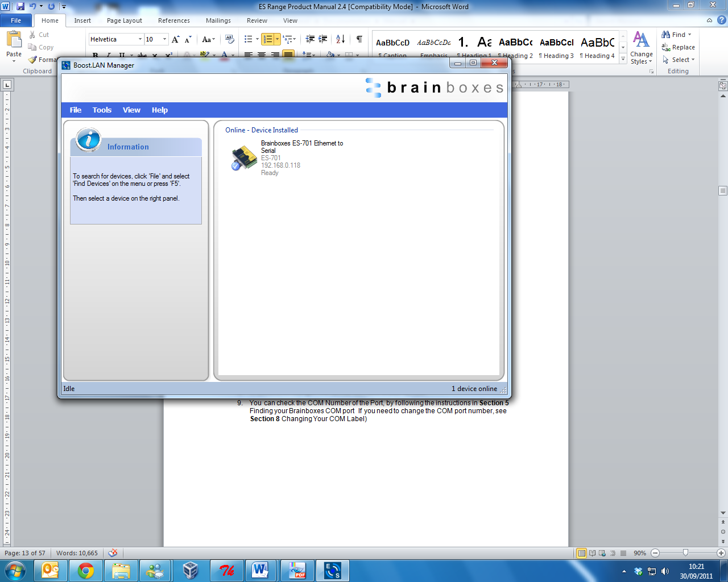Click the Sort A to Z icon
728x582 pixels.
(x=340, y=39)
